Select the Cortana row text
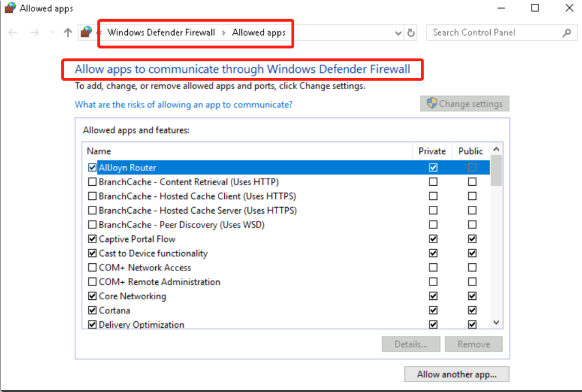This screenshot has height=392, width=582. point(114,310)
